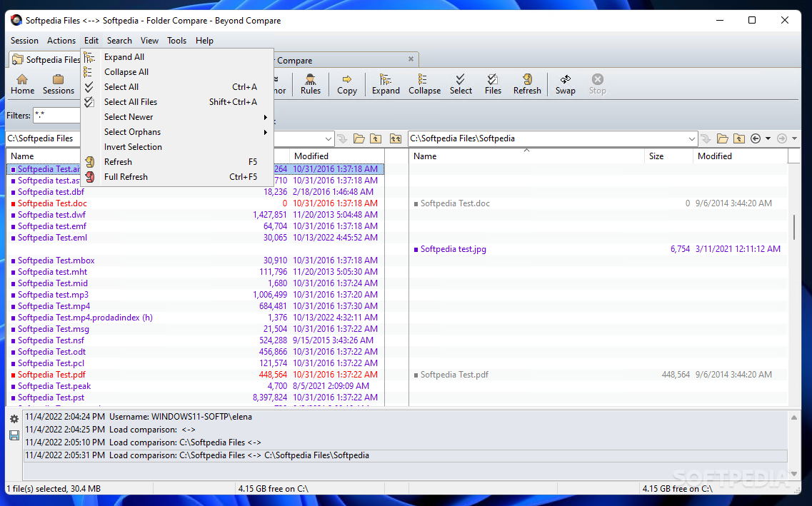Click the Expand toolbar icon

(385, 84)
